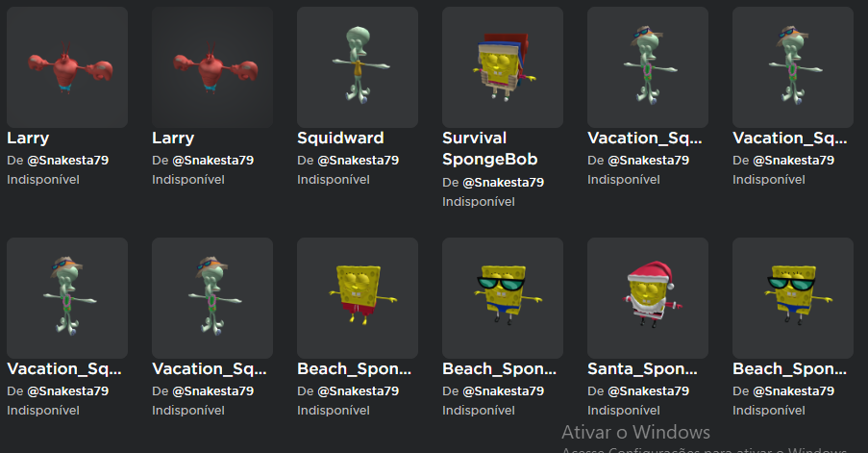Open sunglasses SpongeBob thumbnail left of Santa
The image size is (868, 453).
(x=503, y=298)
